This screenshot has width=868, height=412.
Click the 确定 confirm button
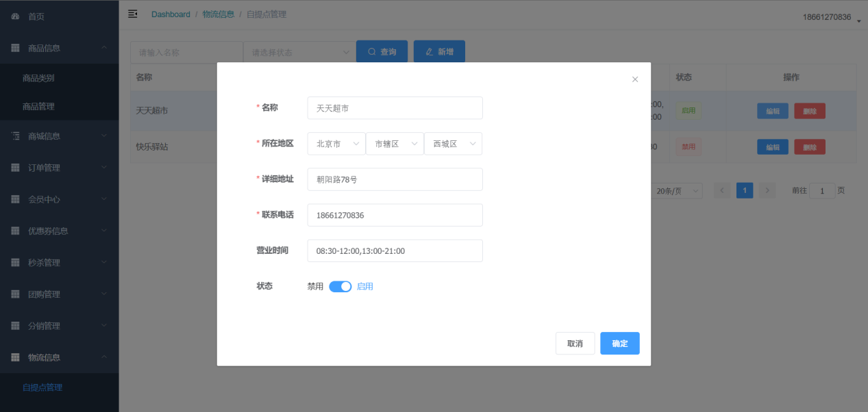[619, 344]
